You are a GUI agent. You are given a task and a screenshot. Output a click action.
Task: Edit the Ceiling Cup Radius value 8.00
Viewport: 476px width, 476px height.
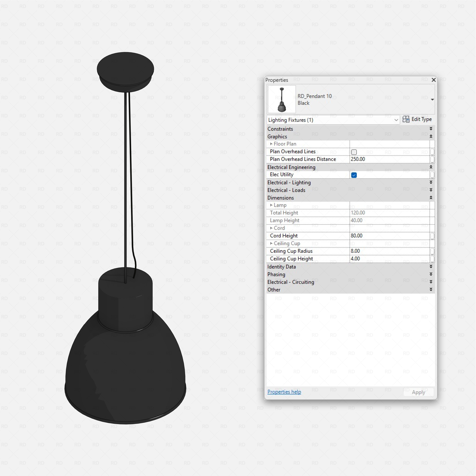point(390,251)
